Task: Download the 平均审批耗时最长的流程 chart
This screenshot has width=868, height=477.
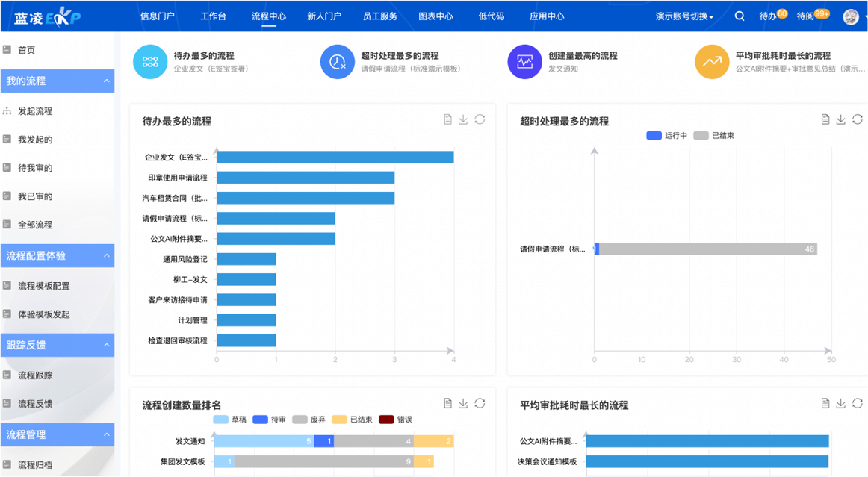Action: (841, 403)
